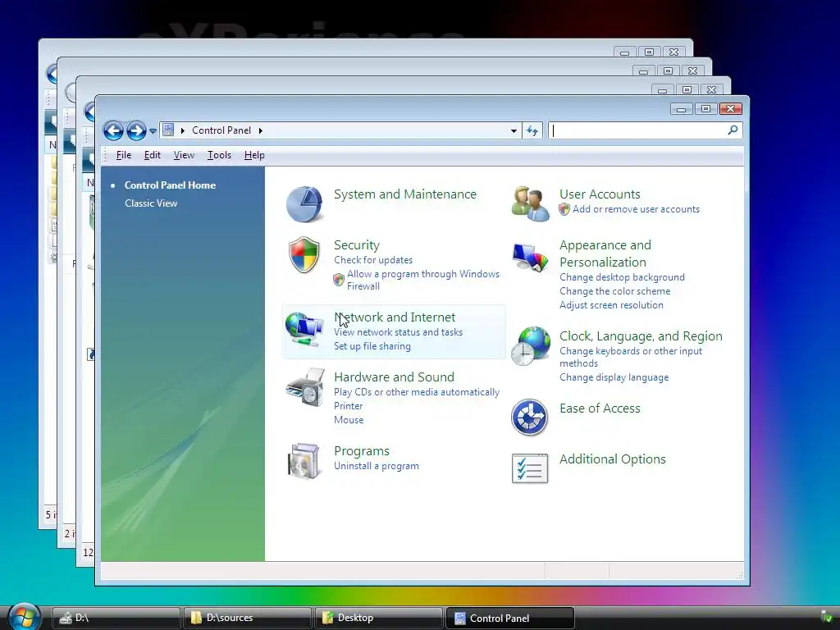Click the Control Panel window resize grip
The width and height of the screenshot is (840, 630).
739,575
